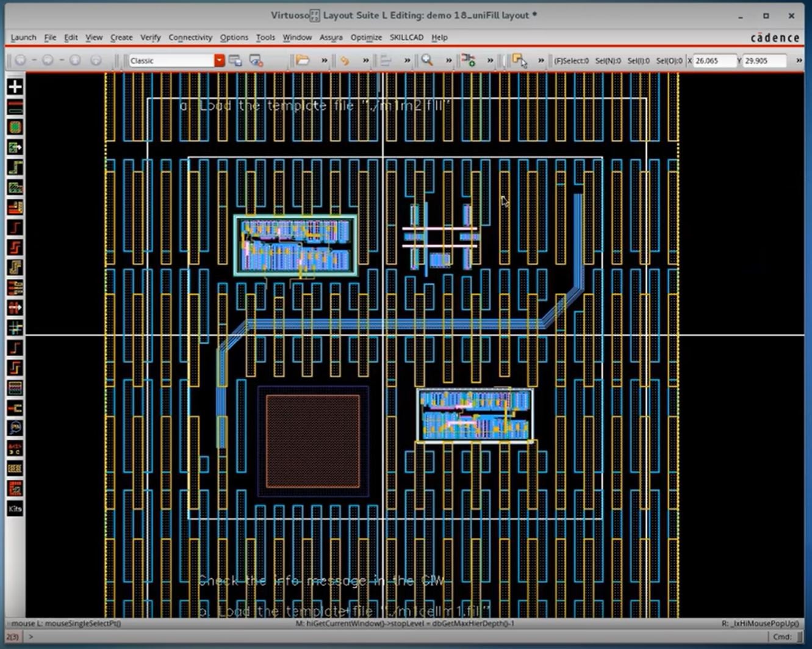Click the open folder toolbar icon
This screenshot has width=812, height=649.
pyautogui.click(x=303, y=60)
